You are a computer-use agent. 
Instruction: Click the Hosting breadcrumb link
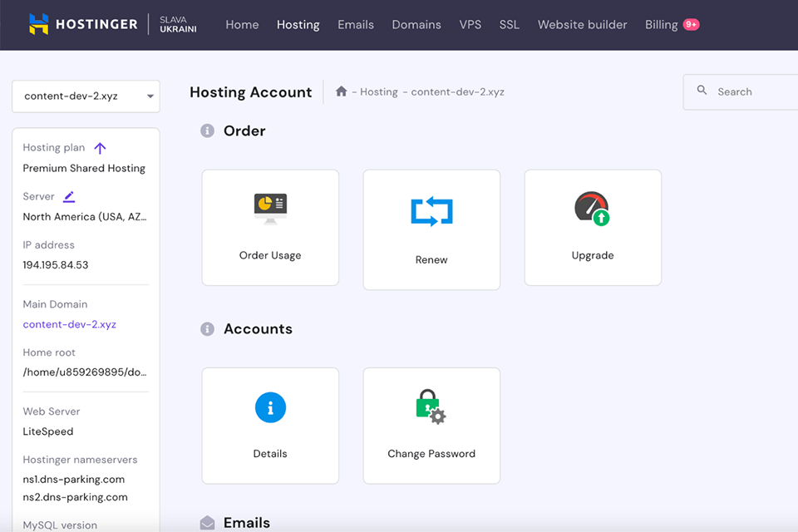point(379,92)
